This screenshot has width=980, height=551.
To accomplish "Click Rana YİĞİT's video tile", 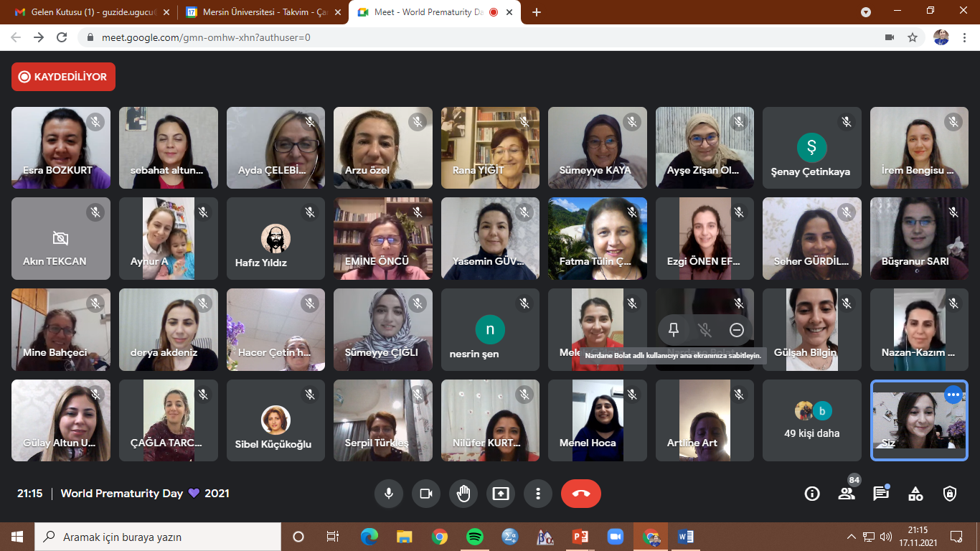I will [x=490, y=148].
